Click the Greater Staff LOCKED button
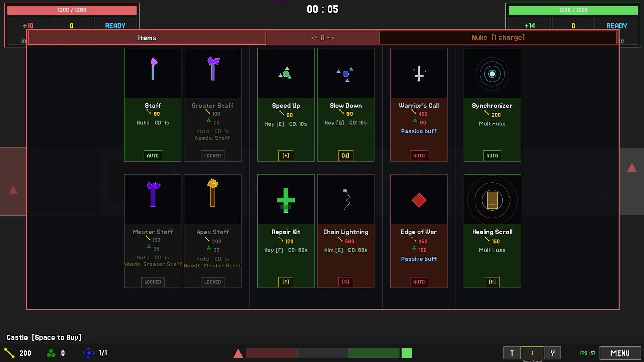The height and width of the screenshot is (362, 644). (x=213, y=156)
